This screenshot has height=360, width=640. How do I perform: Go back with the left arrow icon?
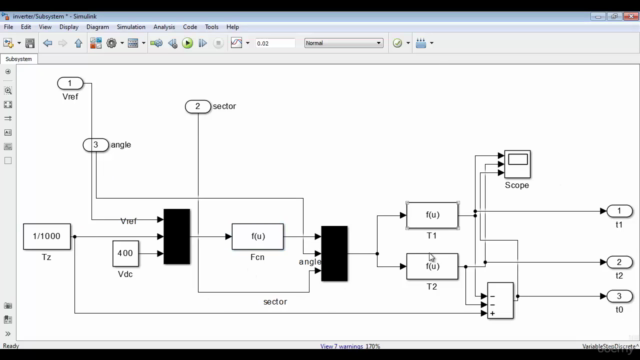pyautogui.click(x=47, y=43)
